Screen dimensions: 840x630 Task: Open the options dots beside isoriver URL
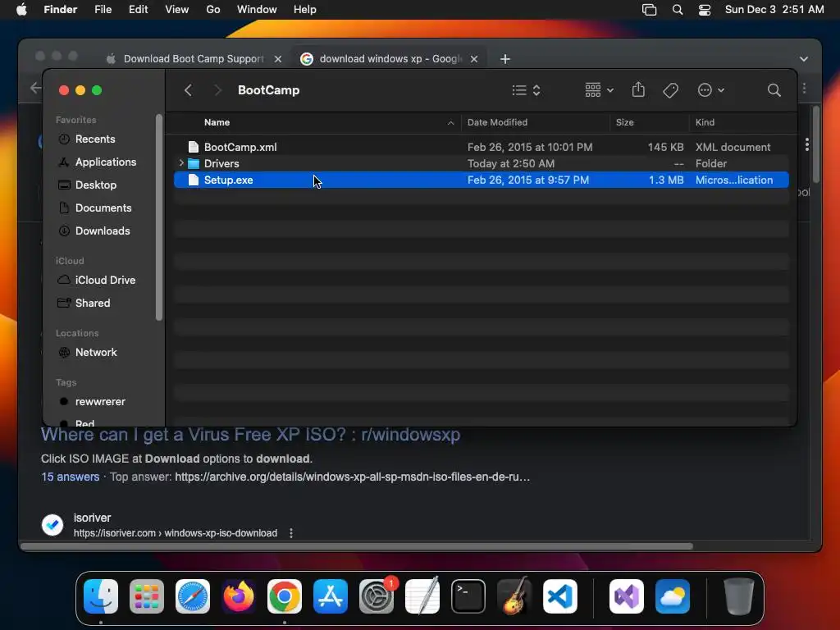point(291,533)
